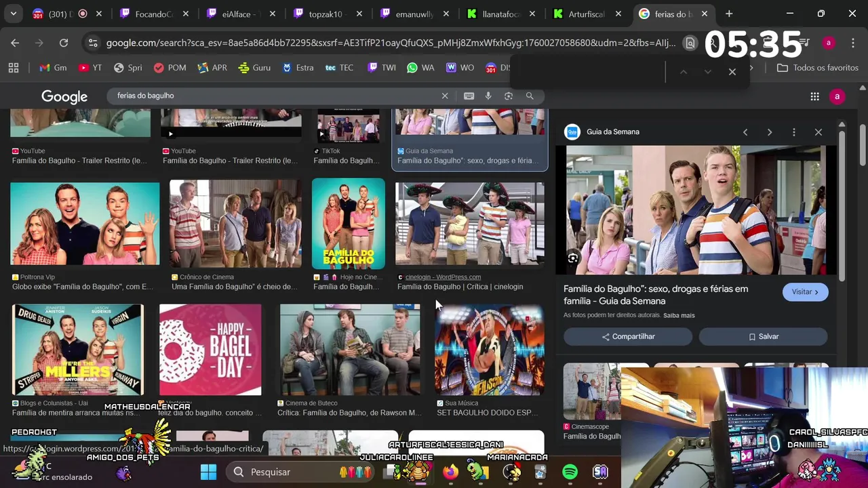Screen dimensions: 868x488
Task: Open the Saiba mais link
Action: pyautogui.click(x=679, y=315)
